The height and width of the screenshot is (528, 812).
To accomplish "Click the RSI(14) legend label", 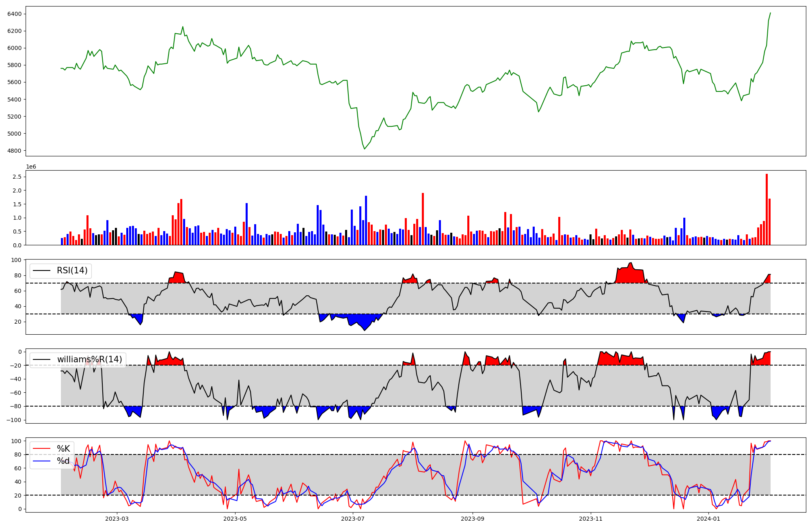I will pos(72,270).
